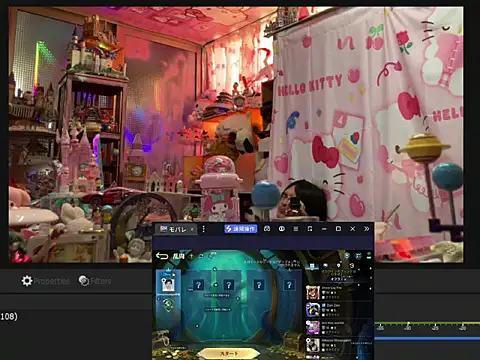Screen dimensions: 480x360
Task: Open the three-dot menu beside モバレ tab
Action: 204,229
